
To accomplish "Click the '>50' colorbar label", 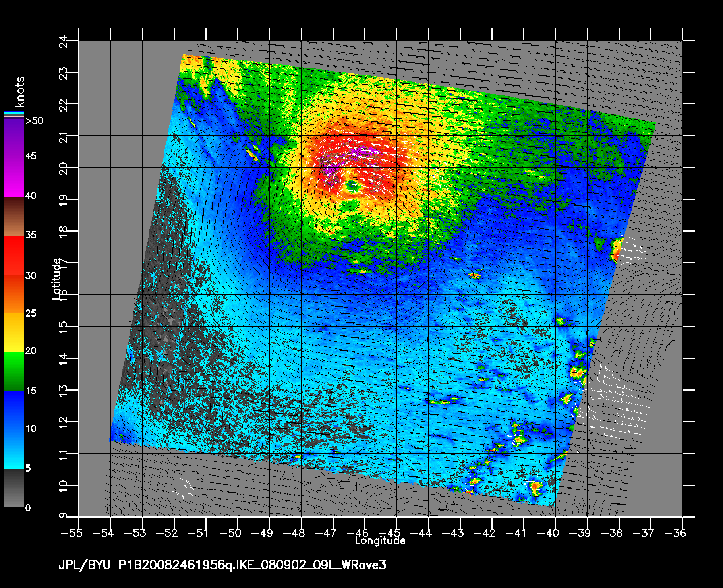I will click(x=34, y=121).
